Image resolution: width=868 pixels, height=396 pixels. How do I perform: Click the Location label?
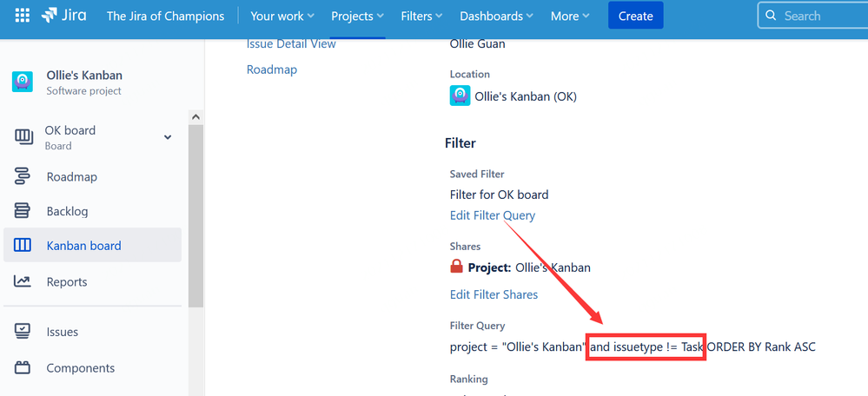tap(469, 74)
